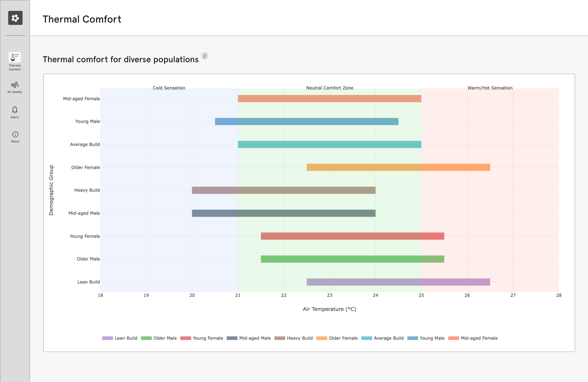Toggle Older Male legend entry
The height and width of the screenshot is (382, 588).
(x=159, y=338)
